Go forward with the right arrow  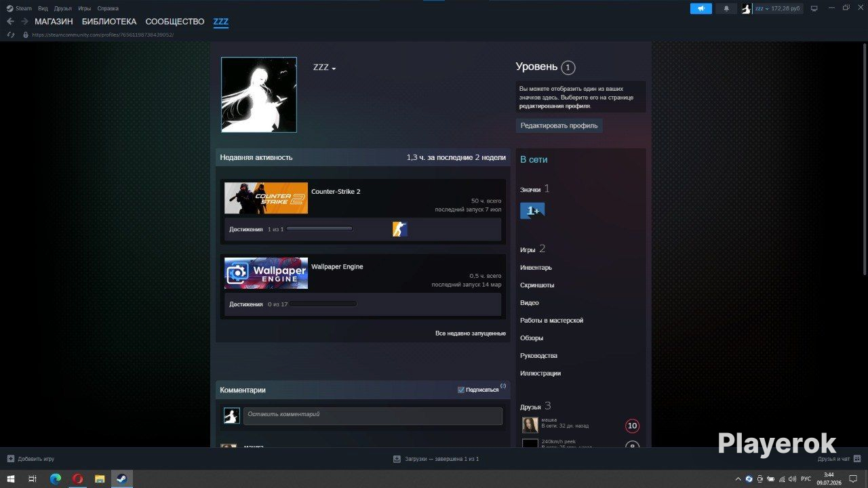[24, 22]
